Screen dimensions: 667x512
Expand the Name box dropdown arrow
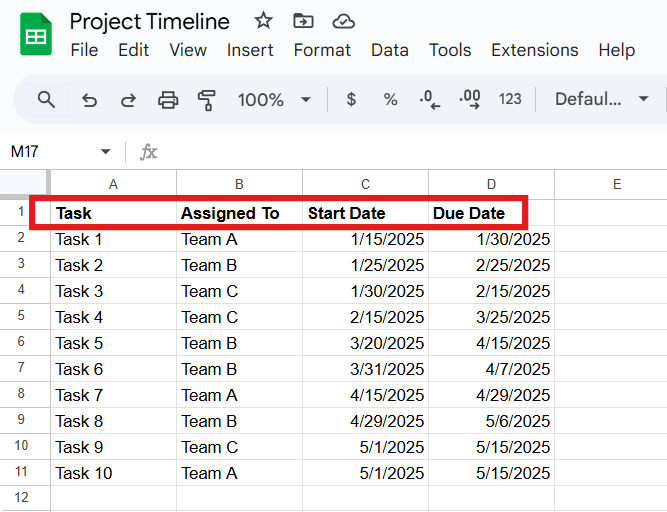pos(105,152)
